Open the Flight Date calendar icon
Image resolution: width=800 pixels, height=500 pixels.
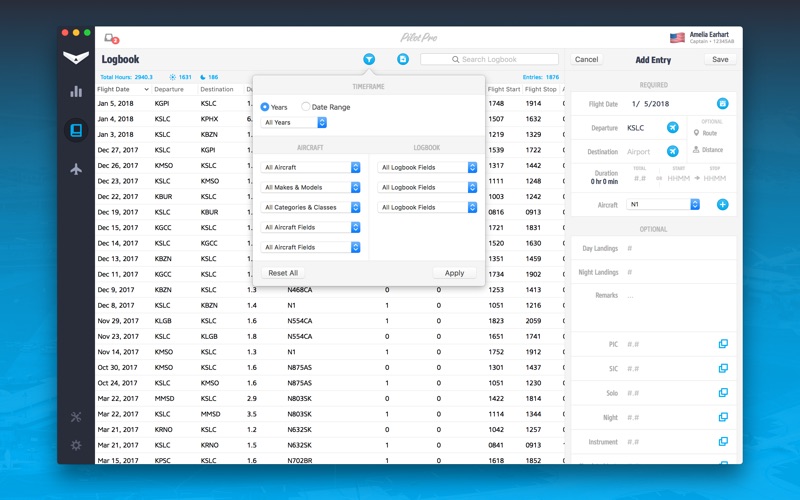point(722,104)
